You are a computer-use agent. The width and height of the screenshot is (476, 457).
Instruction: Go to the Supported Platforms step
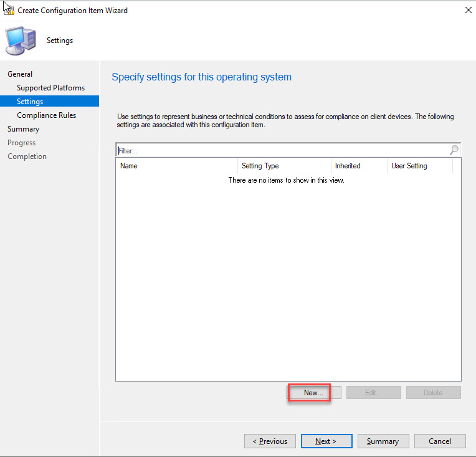[50, 88]
